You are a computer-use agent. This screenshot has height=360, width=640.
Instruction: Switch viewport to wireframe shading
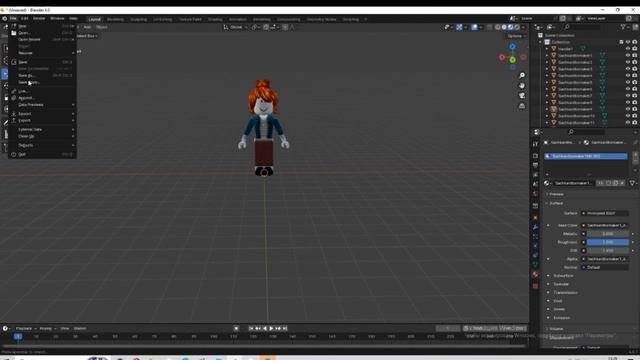pos(498,27)
